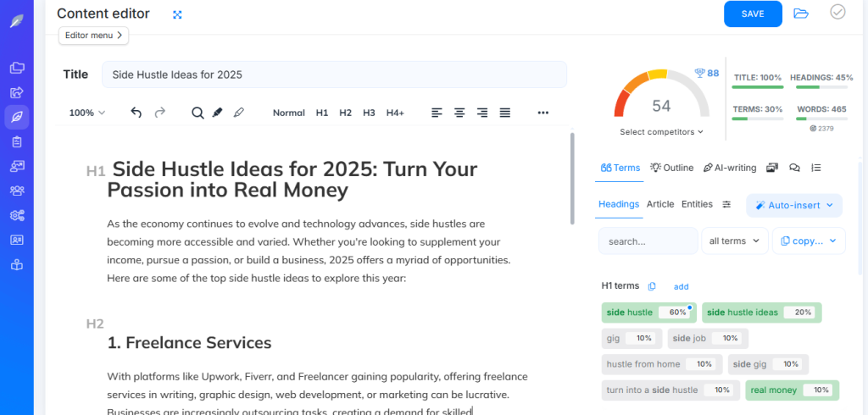Open the comments chat icon

click(x=794, y=168)
